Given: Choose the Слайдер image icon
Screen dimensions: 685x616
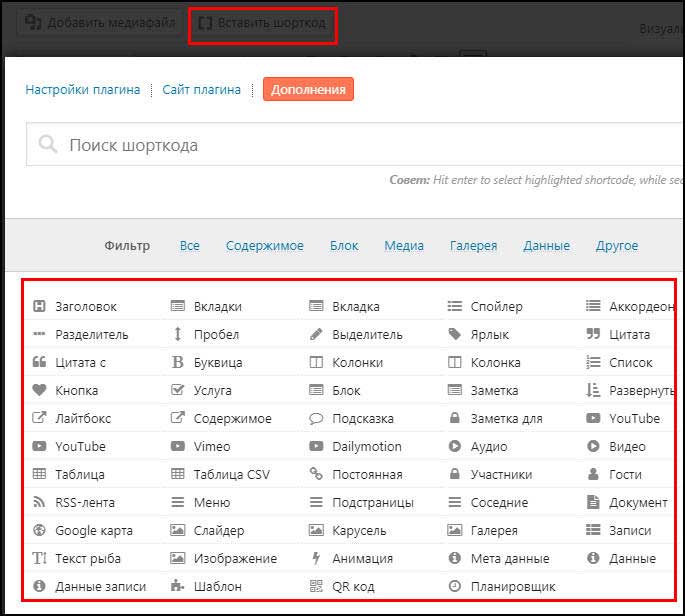Looking at the screenshot, I should tap(177, 530).
